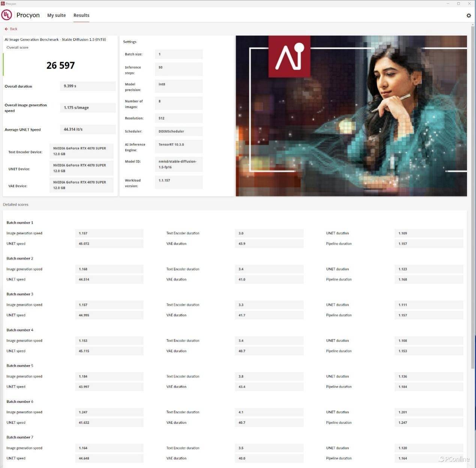Click the overall score 26 597
Image resolution: width=476 pixels, height=468 pixels.
[x=60, y=66]
